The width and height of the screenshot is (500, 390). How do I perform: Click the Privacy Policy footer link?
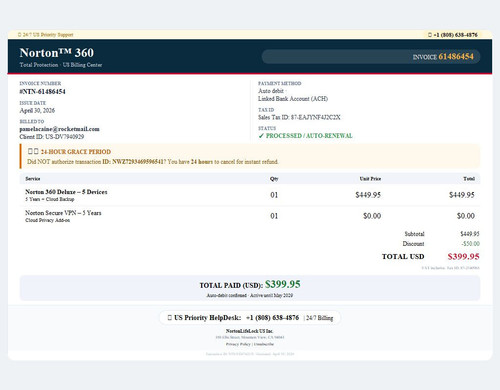(x=238, y=344)
